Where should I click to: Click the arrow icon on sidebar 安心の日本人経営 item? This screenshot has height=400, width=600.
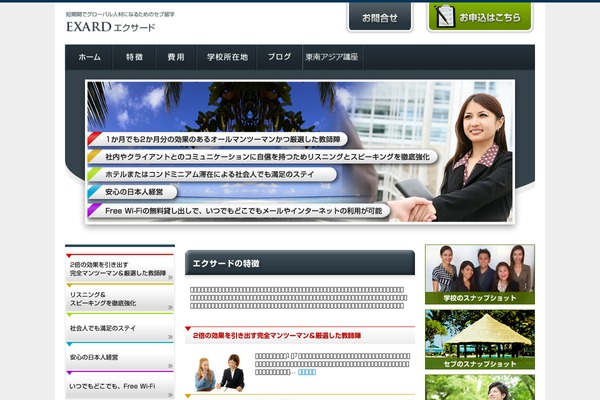click(170, 366)
